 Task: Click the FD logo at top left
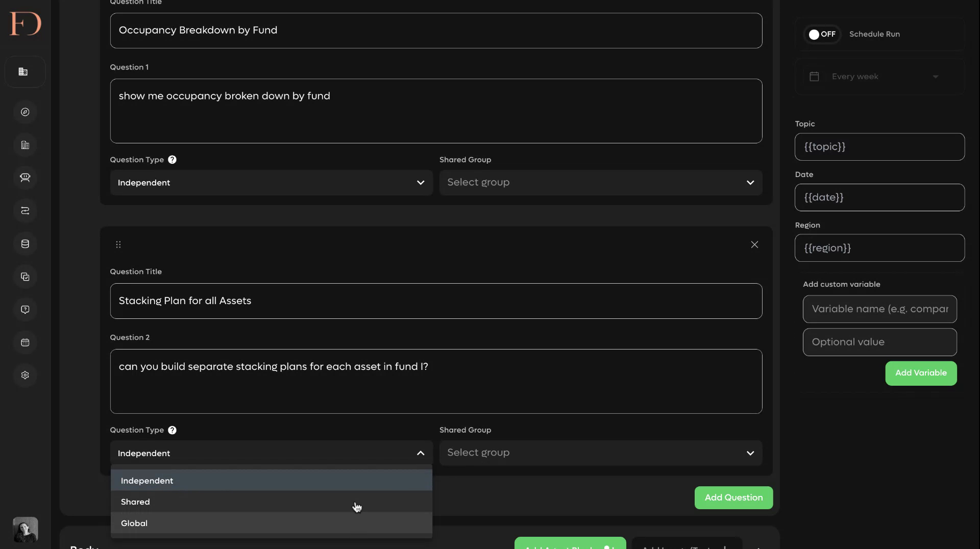[x=25, y=23]
